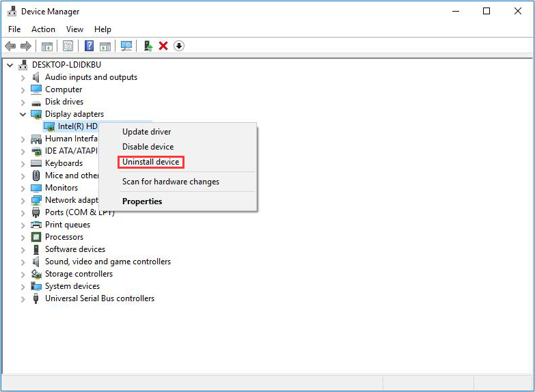Close the Device Manager window
Image resolution: width=535 pixels, height=392 pixels.
(518, 11)
